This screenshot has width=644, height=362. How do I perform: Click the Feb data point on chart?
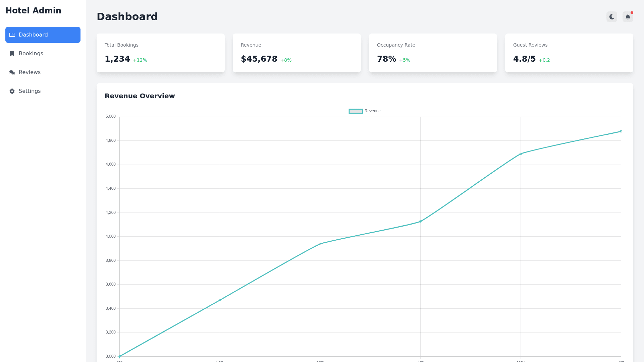220,300
